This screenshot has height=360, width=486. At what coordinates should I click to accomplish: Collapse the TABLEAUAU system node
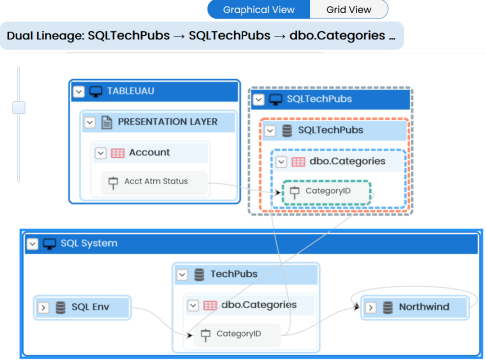click(x=79, y=91)
